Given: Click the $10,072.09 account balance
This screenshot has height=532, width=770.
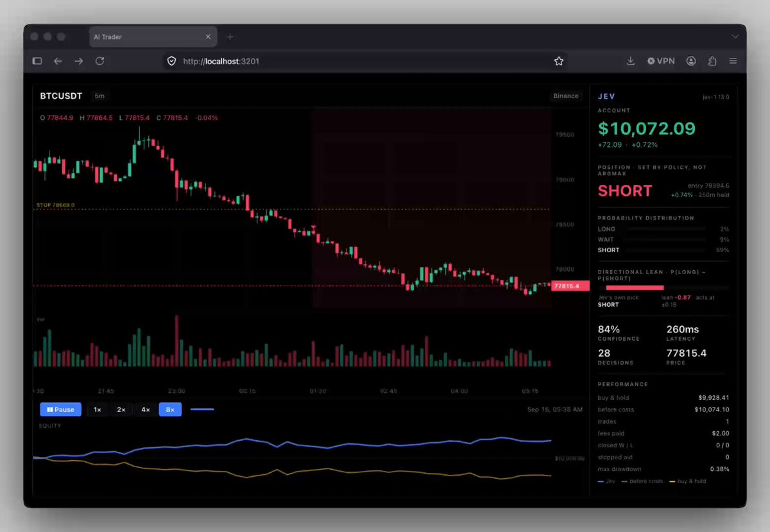Looking at the screenshot, I should pyautogui.click(x=647, y=128).
